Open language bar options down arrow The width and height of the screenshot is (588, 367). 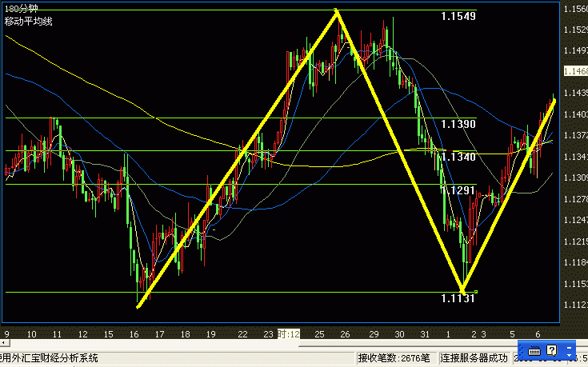570,355
